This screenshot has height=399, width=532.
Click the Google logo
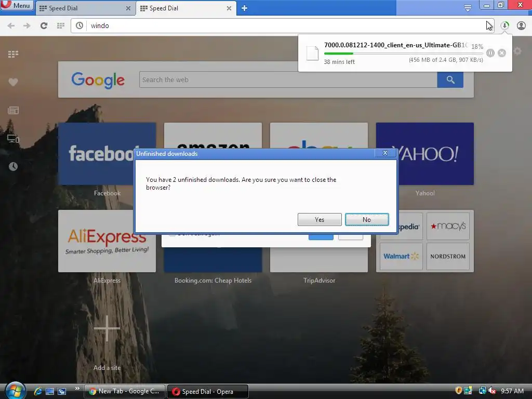(98, 81)
